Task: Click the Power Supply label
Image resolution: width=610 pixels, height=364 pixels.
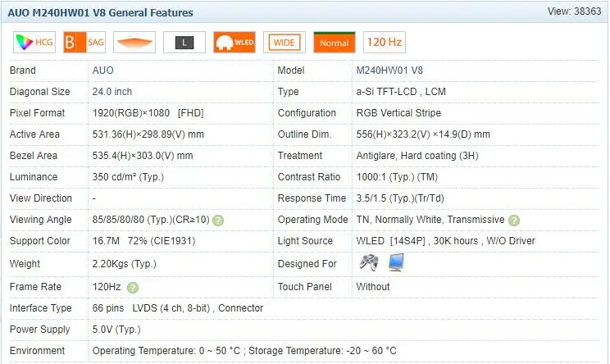Action: pos(39,330)
